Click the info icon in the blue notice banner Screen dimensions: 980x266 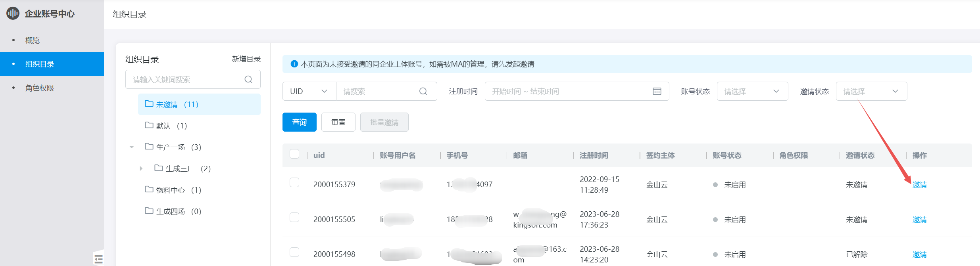pos(294,64)
